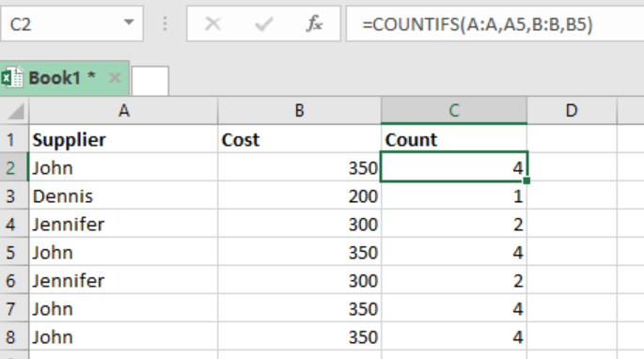
Task: Click the Supplier header cell
Action: pos(123,140)
